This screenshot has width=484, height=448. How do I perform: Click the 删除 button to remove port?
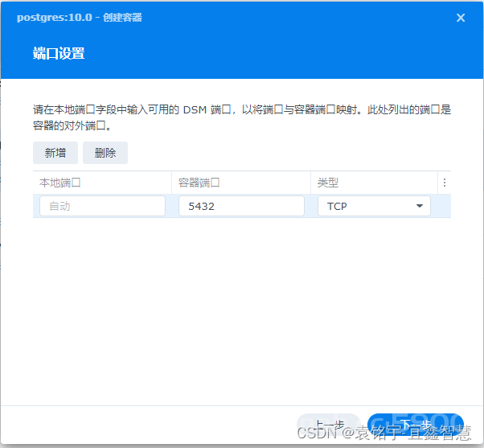[x=105, y=153]
